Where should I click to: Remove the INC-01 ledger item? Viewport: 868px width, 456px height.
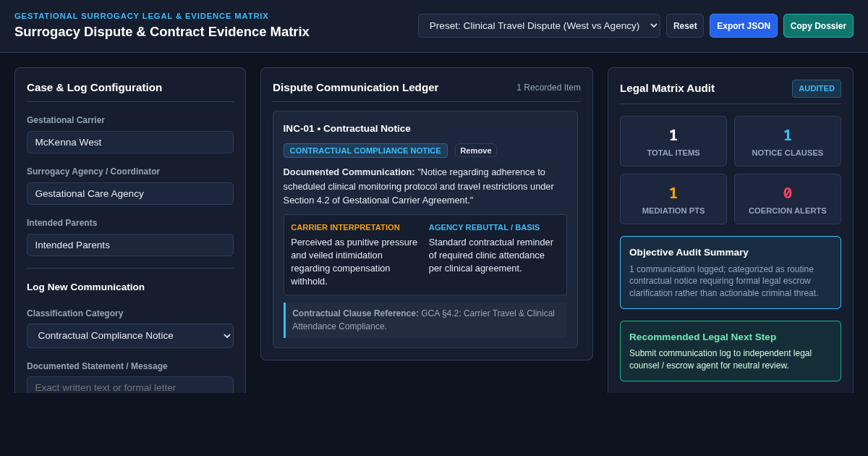[476, 151]
